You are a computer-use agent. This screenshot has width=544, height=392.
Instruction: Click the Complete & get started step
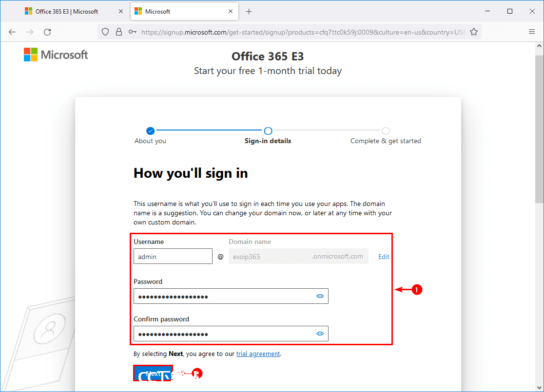pyautogui.click(x=386, y=135)
